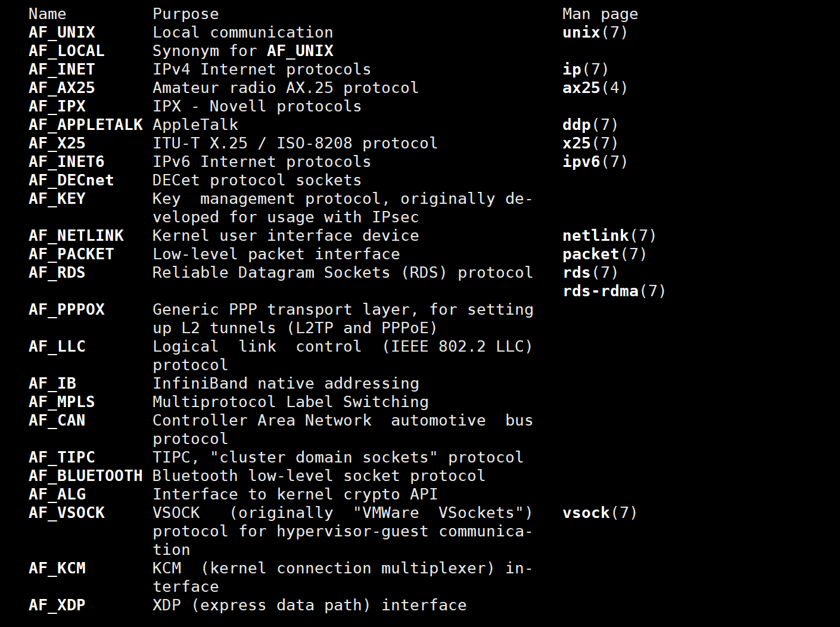Click the bold AF_UNIX synonym in AF_LOCAL row

300,51
